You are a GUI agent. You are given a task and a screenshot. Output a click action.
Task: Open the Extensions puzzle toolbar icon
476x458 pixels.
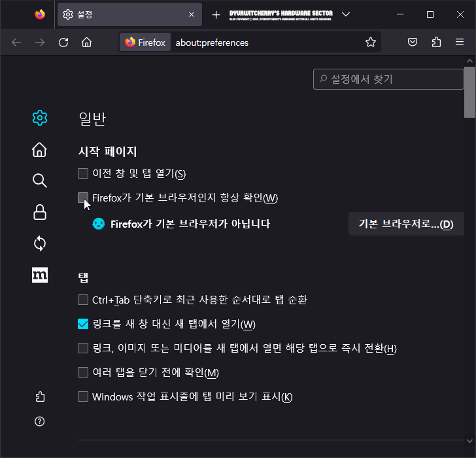436,42
